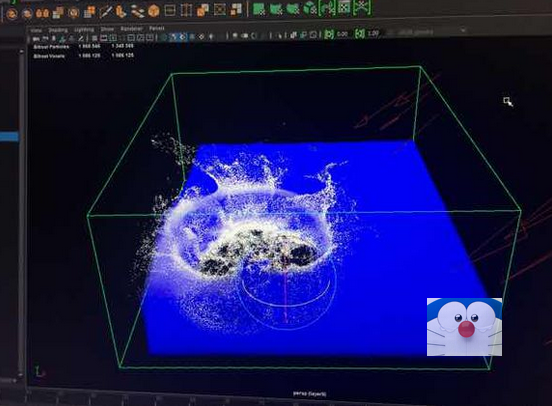Open the Shading panel menu

[x=58, y=30]
